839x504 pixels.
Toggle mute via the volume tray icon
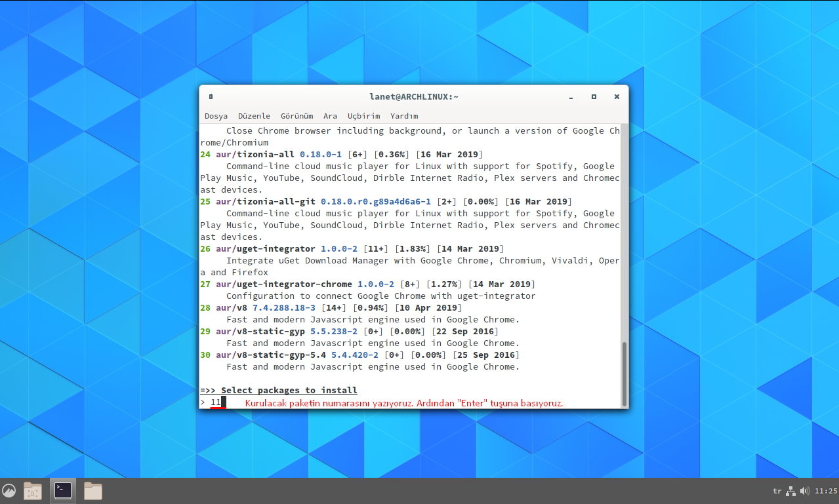click(x=805, y=490)
